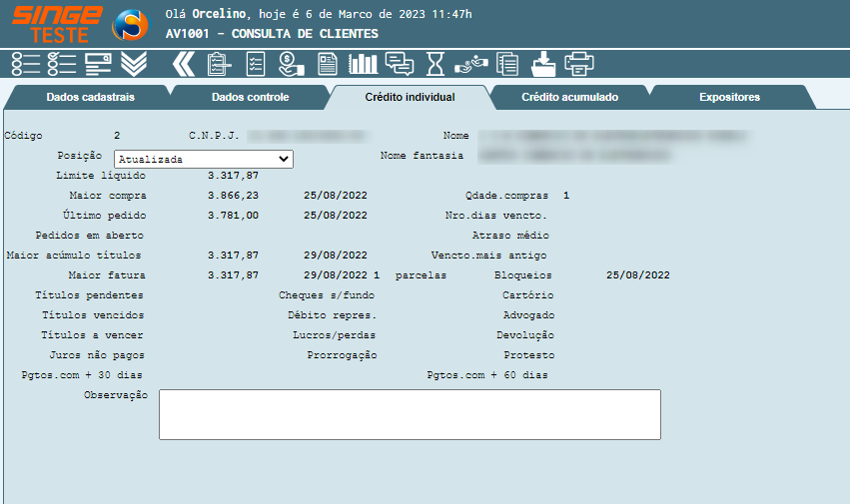Click the hourglass icon
Screen dimensions: 850x504
[435, 64]
